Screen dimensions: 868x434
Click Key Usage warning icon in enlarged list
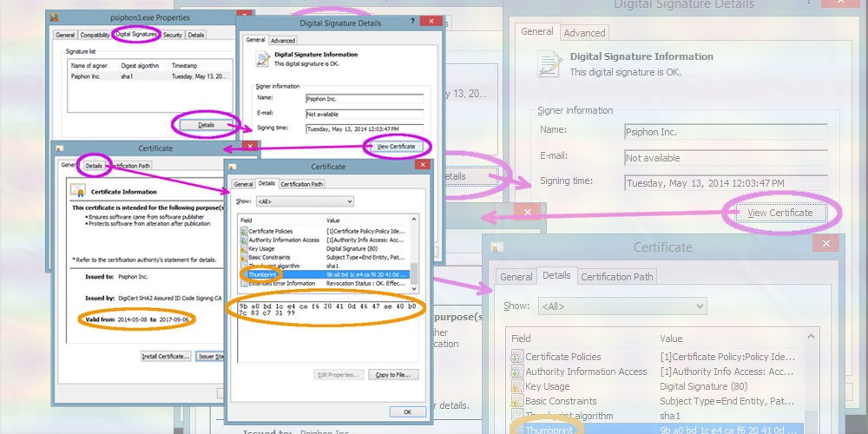pos(516,386)
